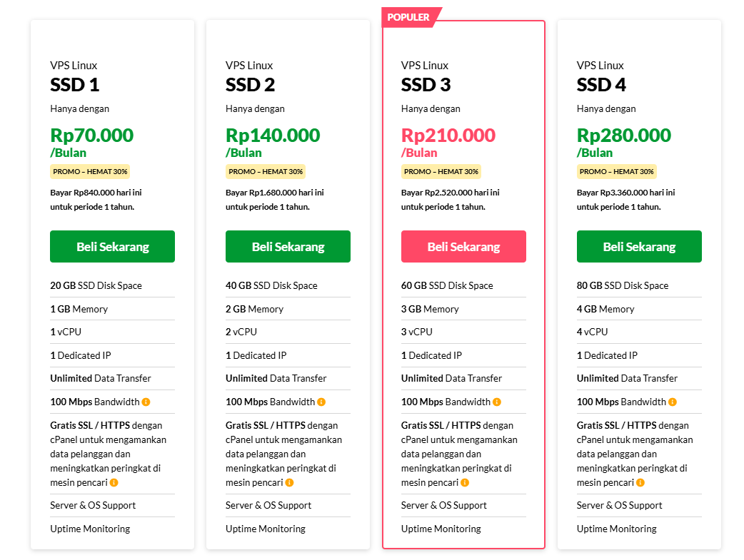Click bandwidth info icon in SSD 4 plan
Viewport: 744px width, 560px height.
coord(673,402)
